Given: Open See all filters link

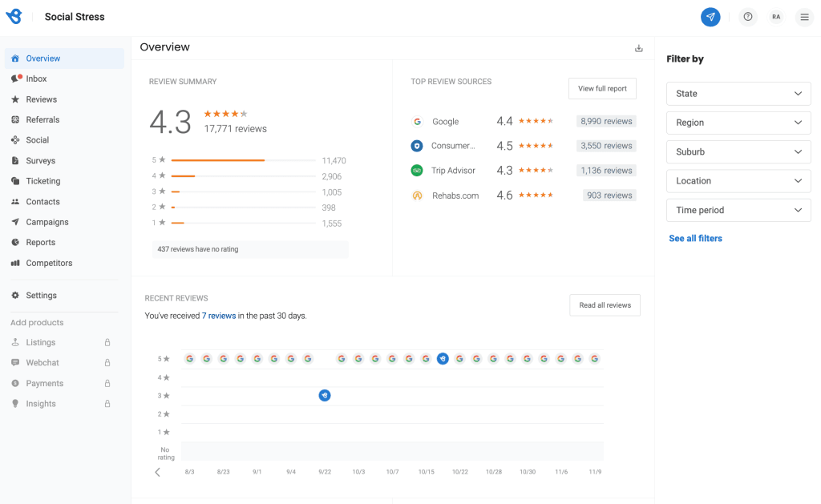Looking at the screenshot, I should pos(695,238).
